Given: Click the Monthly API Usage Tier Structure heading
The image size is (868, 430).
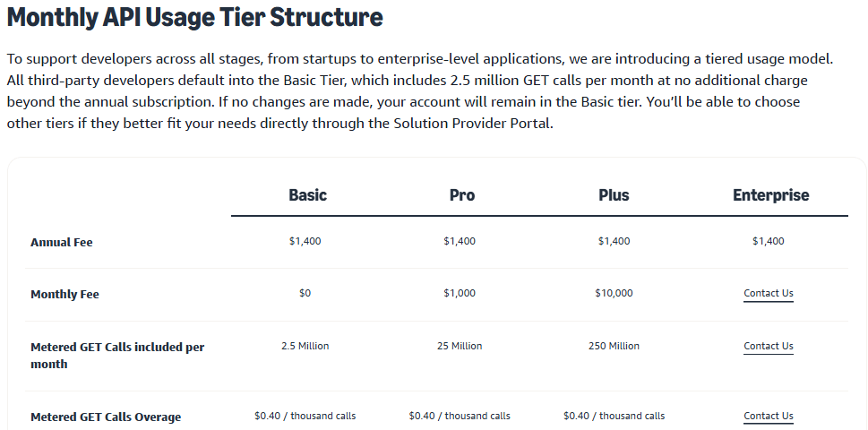Looking at the screenshot, I should point(194,17).
